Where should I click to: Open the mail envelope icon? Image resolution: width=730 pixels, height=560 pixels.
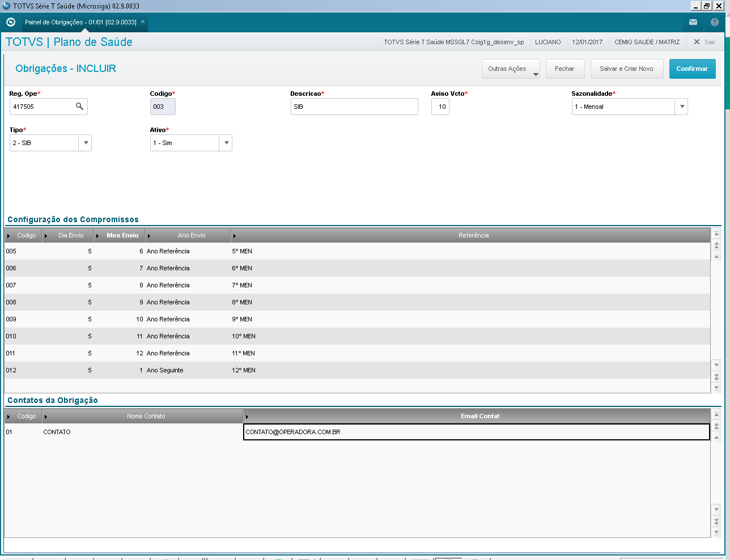pos(693,22)
